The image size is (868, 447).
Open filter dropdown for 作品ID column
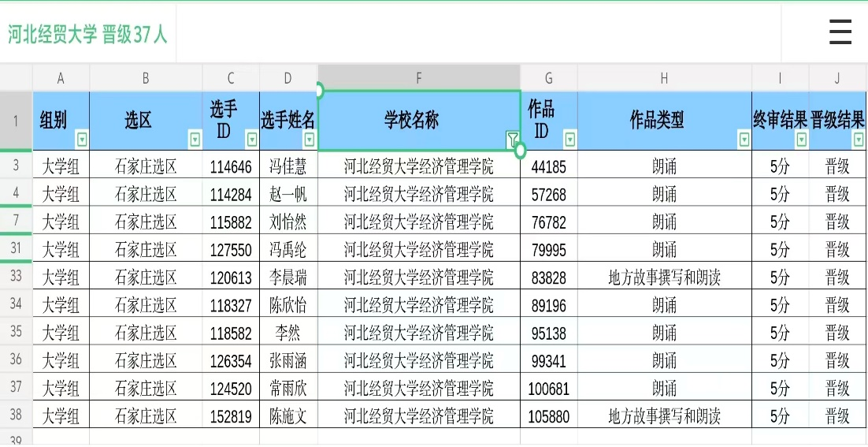click(569, 140)
